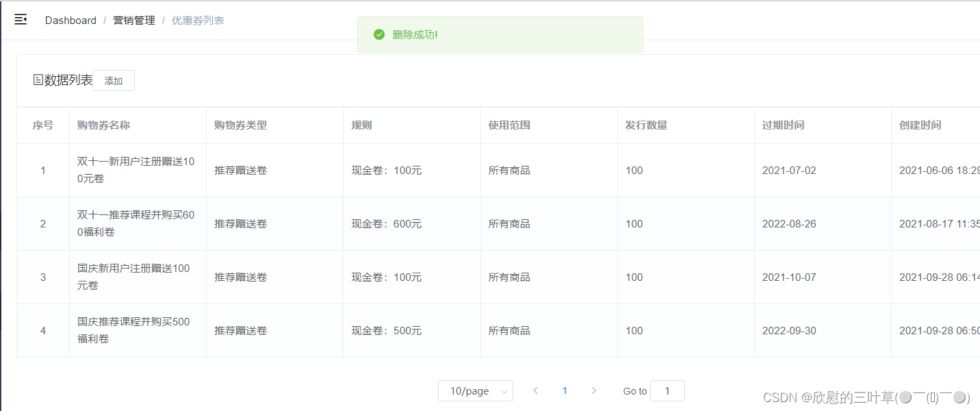This screenshot has height=411, width=980.
Task: Click page number 1 in pagination
Action: point(565,390)
